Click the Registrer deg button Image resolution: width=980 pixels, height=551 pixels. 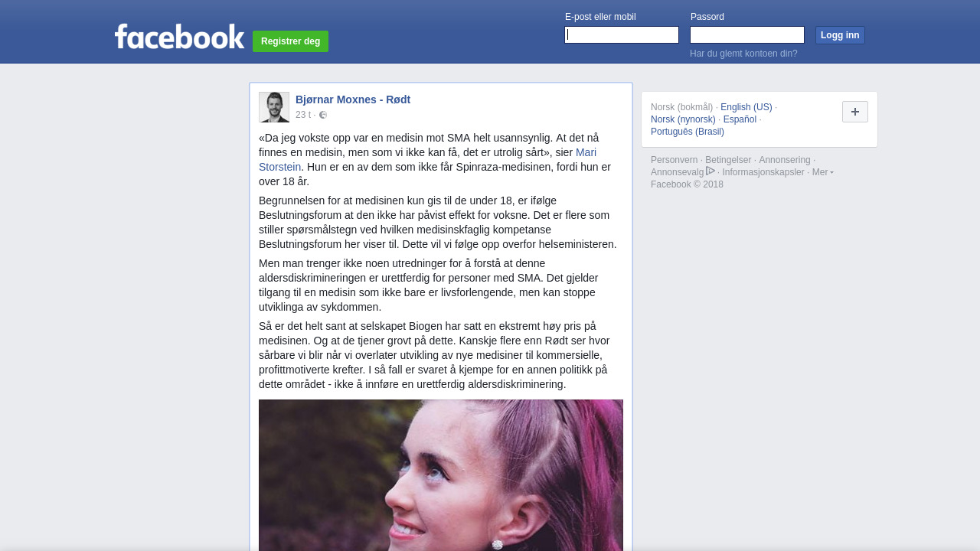click(290, 41)
